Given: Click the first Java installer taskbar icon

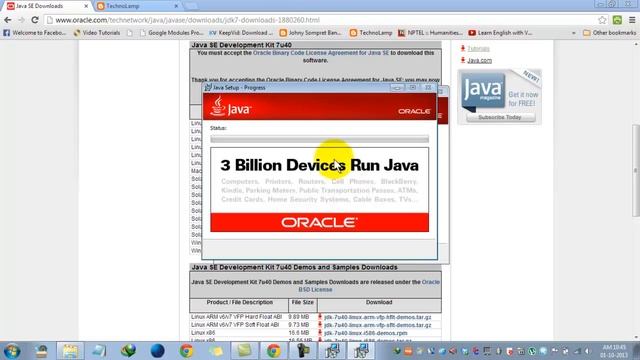Looking at the screenshot, I should tap(331, 351).
